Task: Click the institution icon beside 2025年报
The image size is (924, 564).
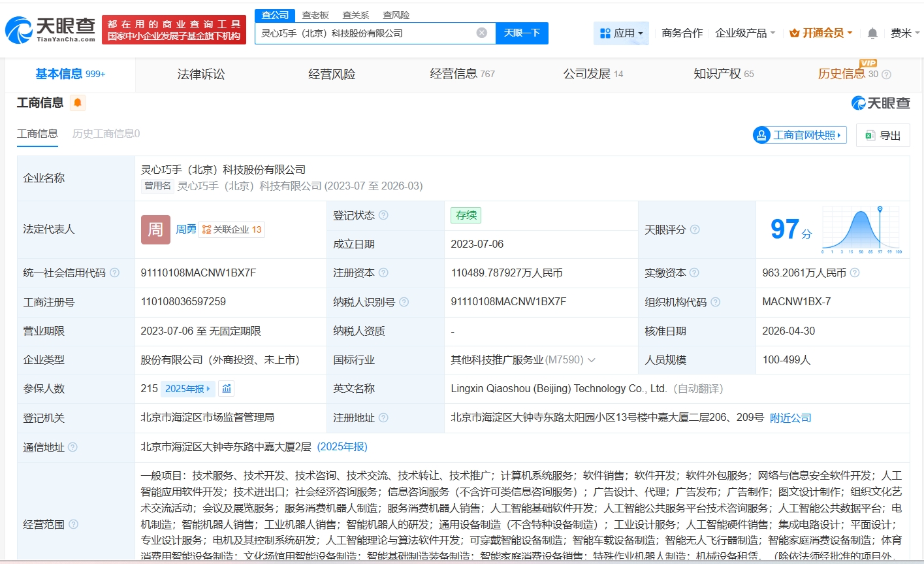Action: tap(226, 389)
